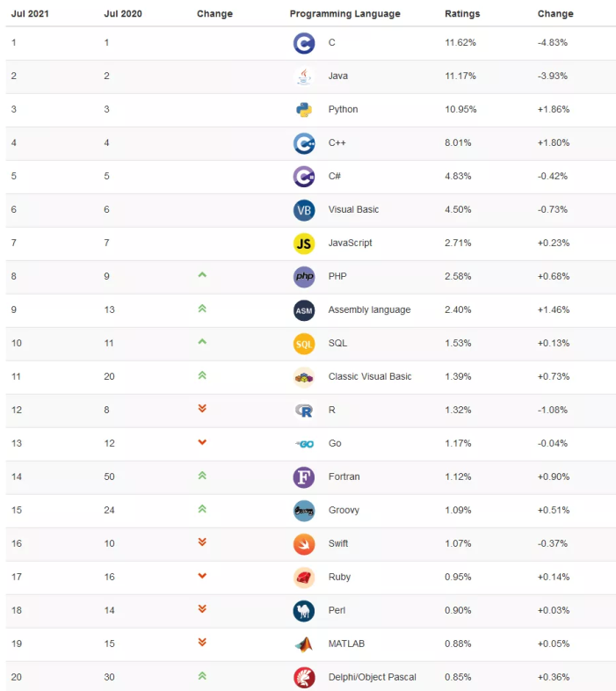
Task: Click the Java coffee cup icon
Action: [304, 76]
